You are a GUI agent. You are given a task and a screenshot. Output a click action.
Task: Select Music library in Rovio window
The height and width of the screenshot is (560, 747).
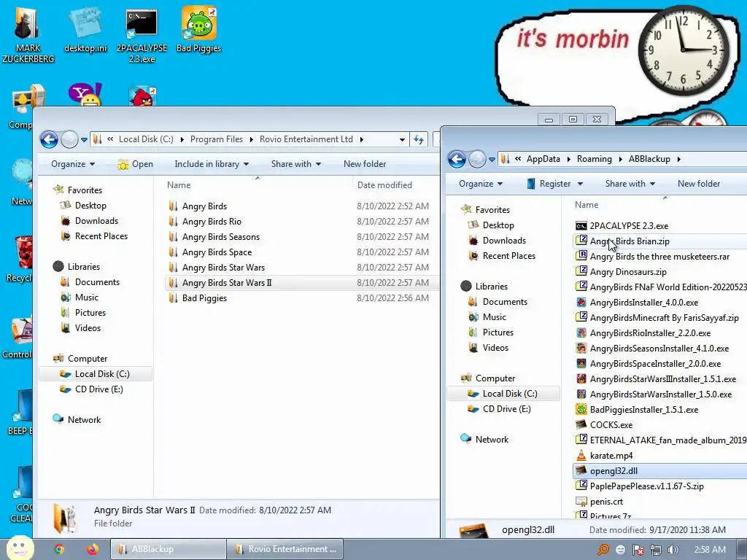[x=86, y=297]
